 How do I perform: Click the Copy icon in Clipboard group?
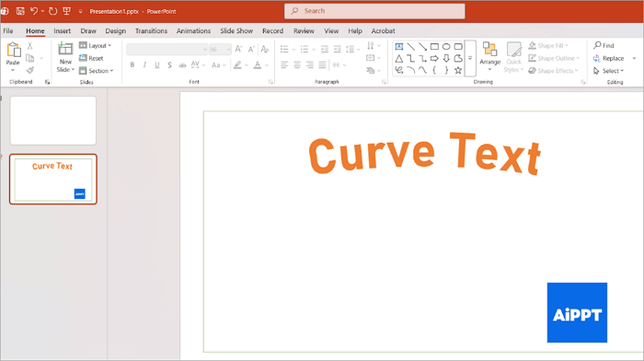30,58
